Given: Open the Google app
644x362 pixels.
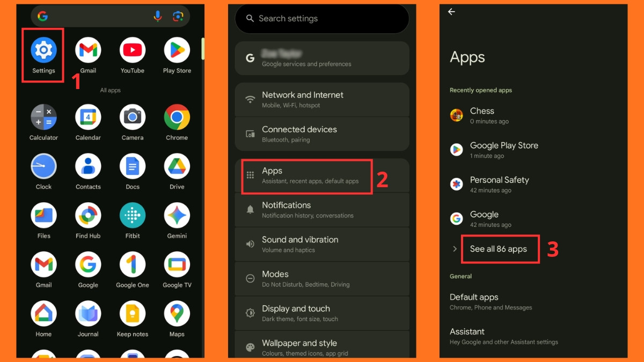Looking at the screenshot, I should coord(88,265).
